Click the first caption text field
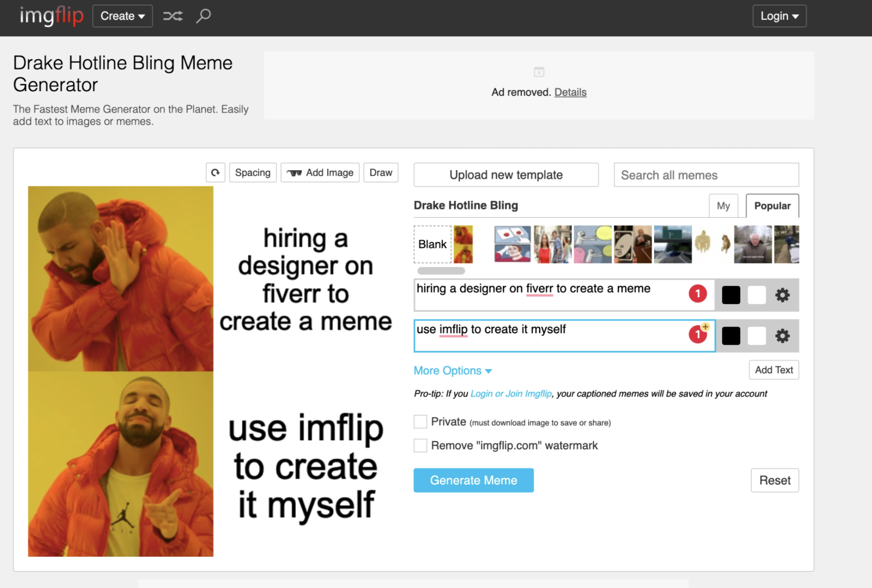872x588 pixels. pyautogui.click(x=564, y=295)
